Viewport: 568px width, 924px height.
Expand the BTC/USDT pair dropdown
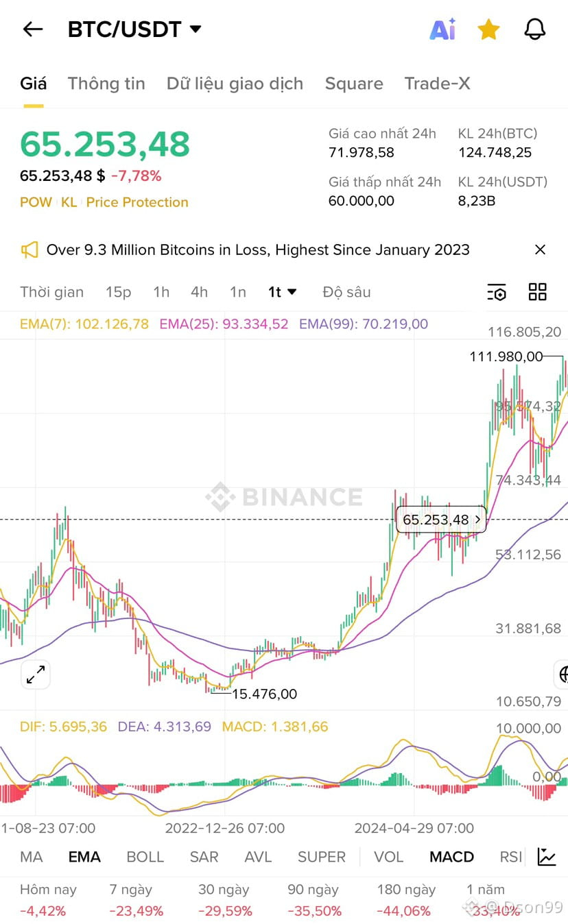pos(196,29)
